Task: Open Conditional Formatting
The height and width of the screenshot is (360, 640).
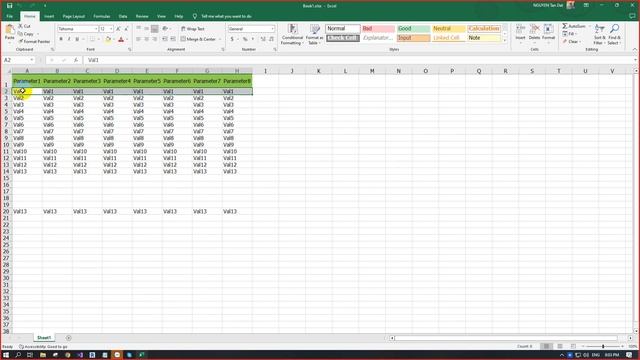Action: [292, 34]
